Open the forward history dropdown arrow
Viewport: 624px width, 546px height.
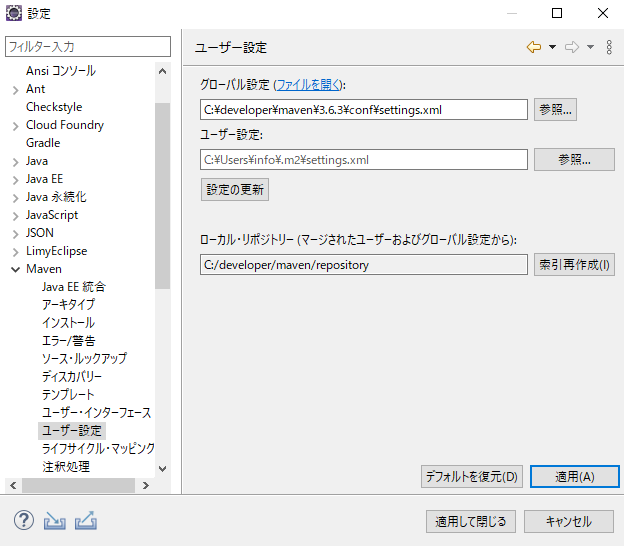[591, 47]
